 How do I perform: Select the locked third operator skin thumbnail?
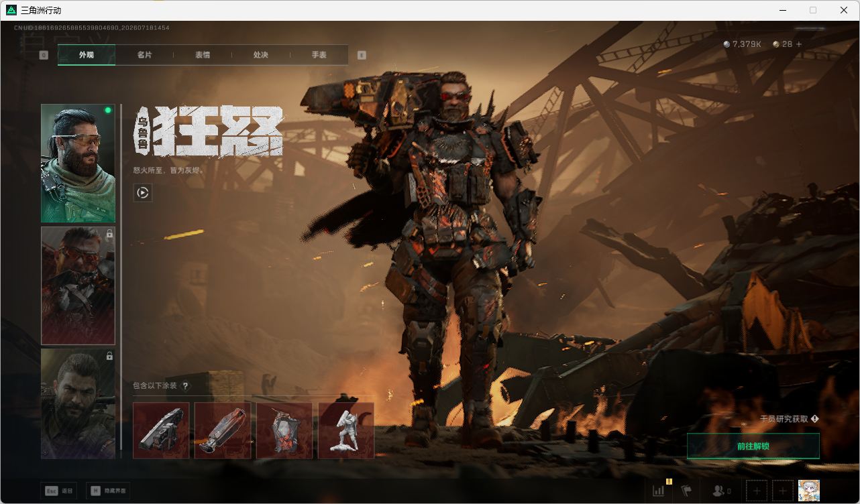78,403
